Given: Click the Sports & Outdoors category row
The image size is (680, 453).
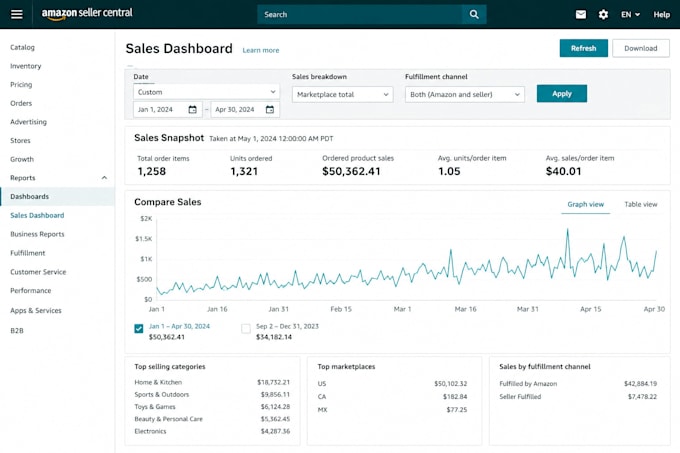Looking at the screenshot, I should [212, 394].
